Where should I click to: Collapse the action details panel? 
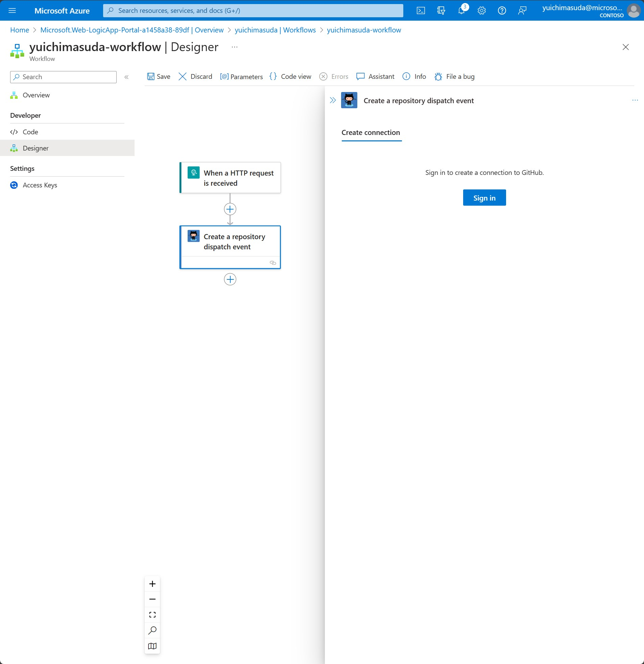click(x=333, y=100)
